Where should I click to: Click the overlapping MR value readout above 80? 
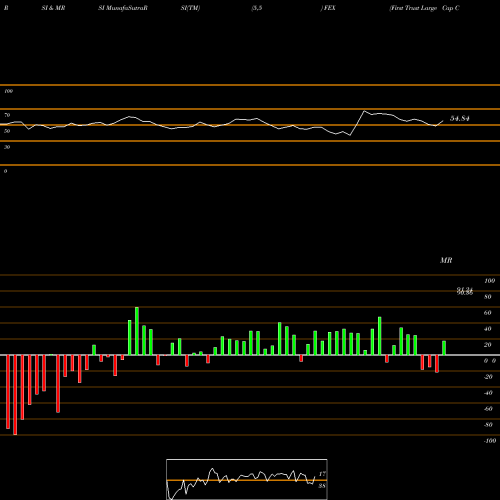click(465, 291)
